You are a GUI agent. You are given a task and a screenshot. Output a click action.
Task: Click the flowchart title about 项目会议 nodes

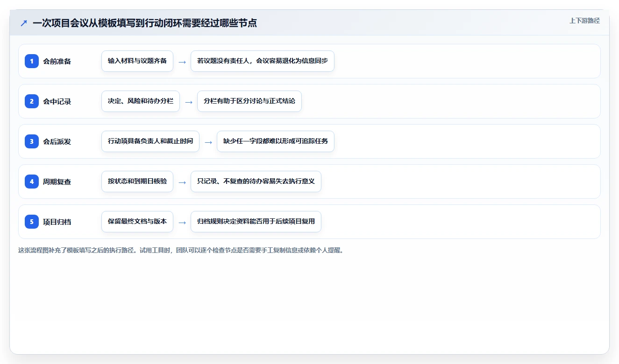(x=145, y=23)
